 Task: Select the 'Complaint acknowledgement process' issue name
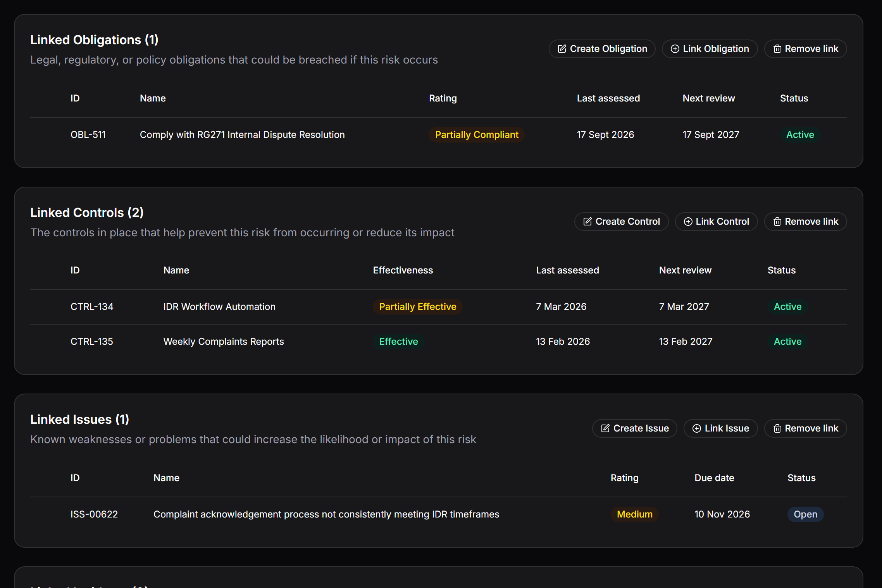point(326,514)
